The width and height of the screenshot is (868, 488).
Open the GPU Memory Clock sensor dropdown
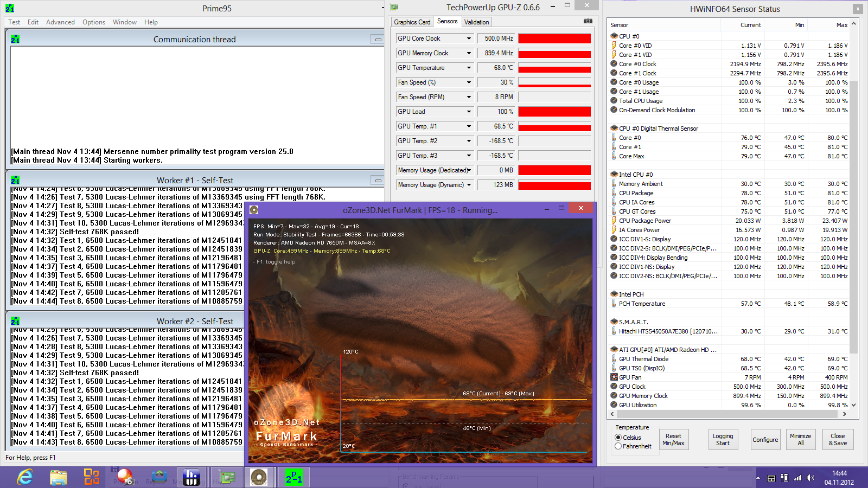[x=469, y=53]
